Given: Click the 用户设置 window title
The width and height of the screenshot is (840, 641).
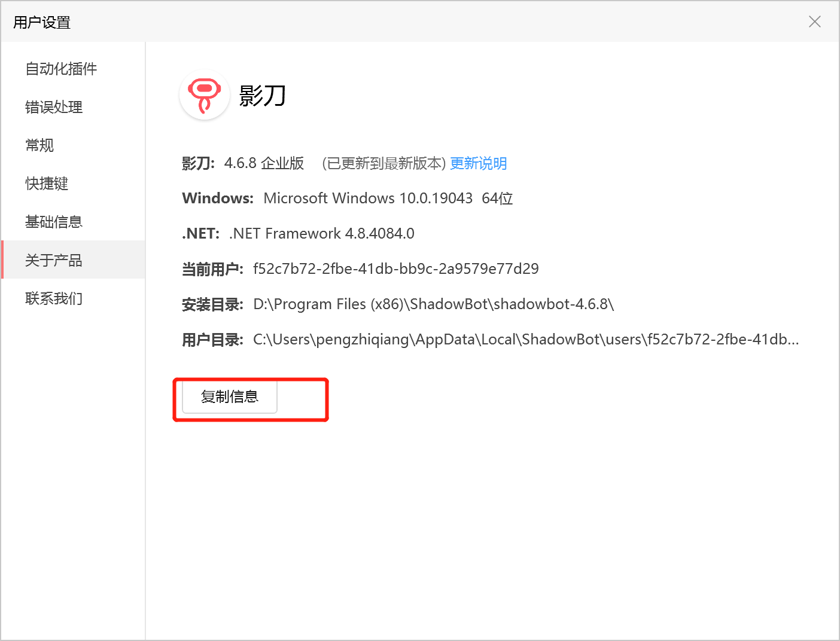Looking at the screenshot, I should click(42, 23).
